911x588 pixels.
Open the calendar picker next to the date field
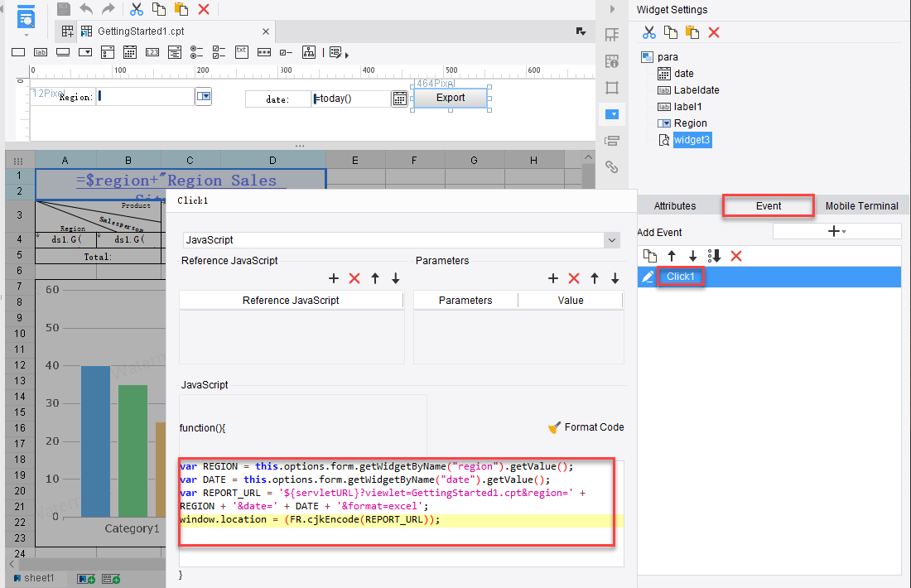[x=399, y=99]
